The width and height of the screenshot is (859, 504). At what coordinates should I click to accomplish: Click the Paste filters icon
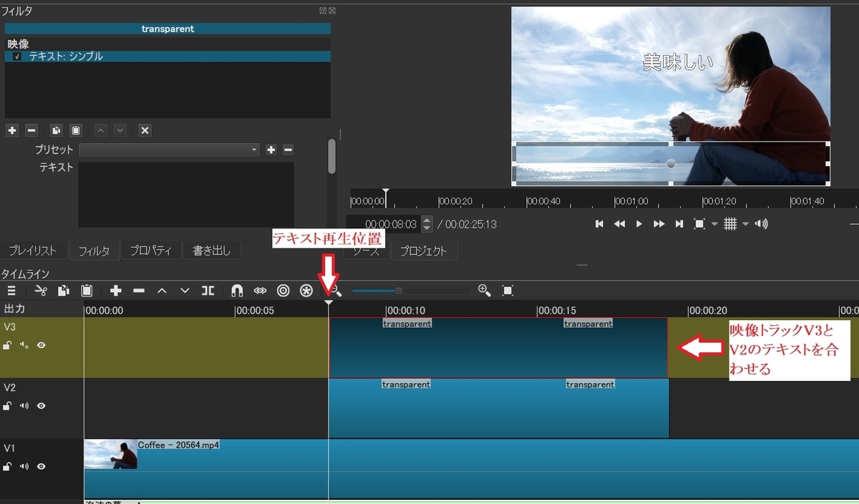[x=76, y=130]
